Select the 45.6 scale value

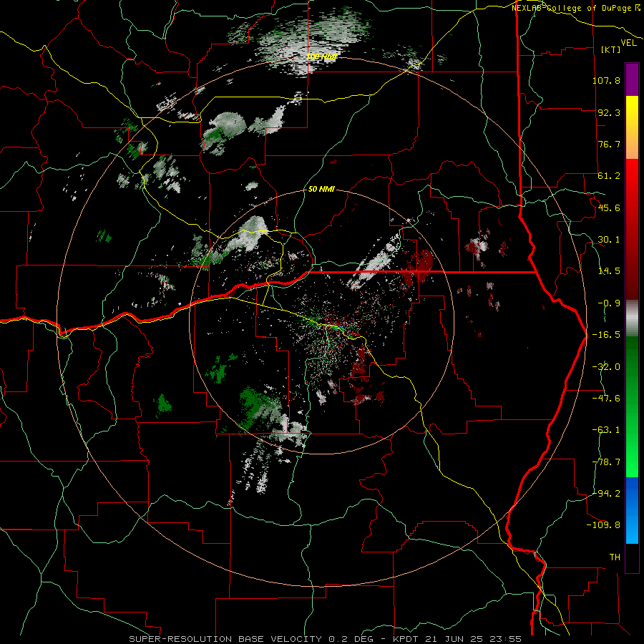click(609, 208)
